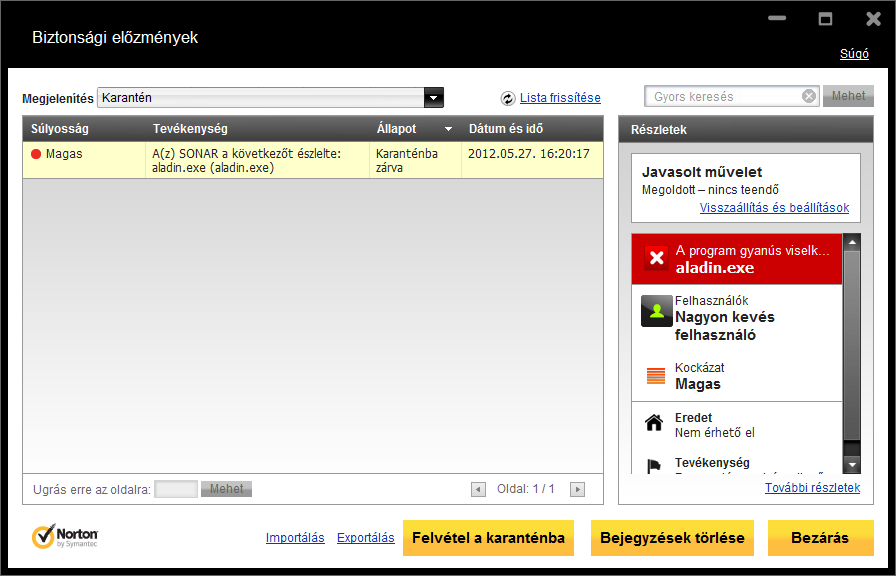Click the refresh icon beside Lista frissítése
Viewport: 896px width, 576px height.
507,98
